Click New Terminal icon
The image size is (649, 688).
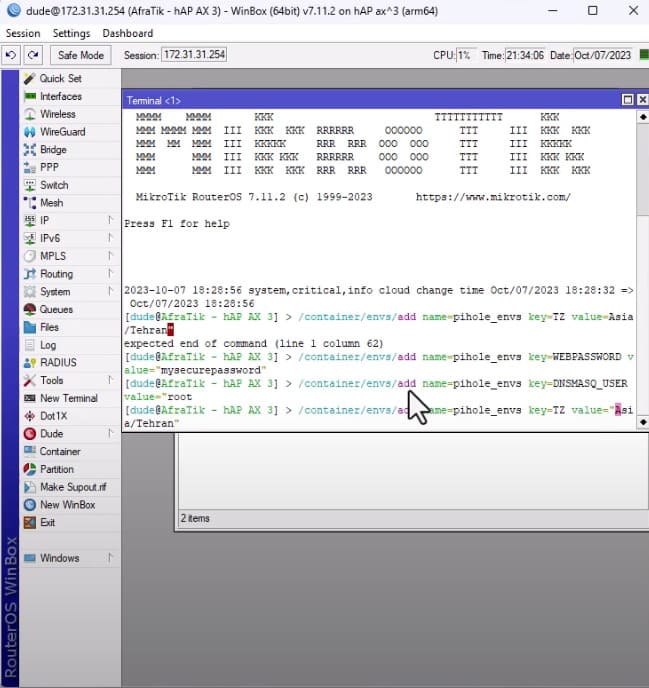click(x=29, y=398)
